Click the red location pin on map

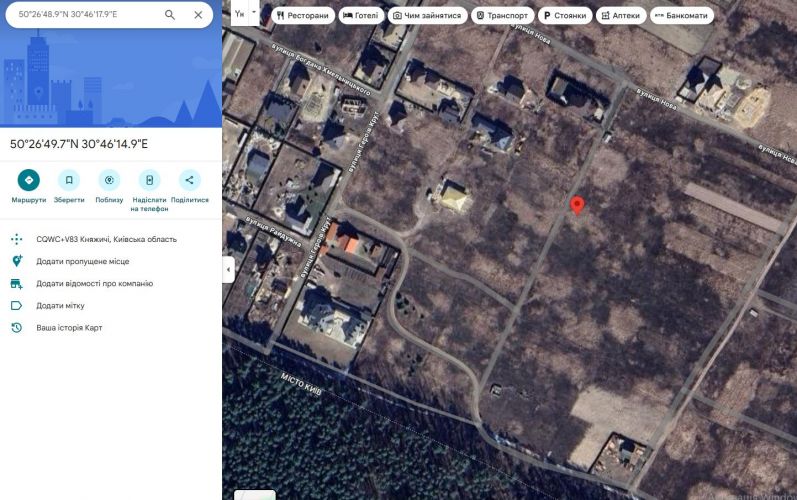577,205
